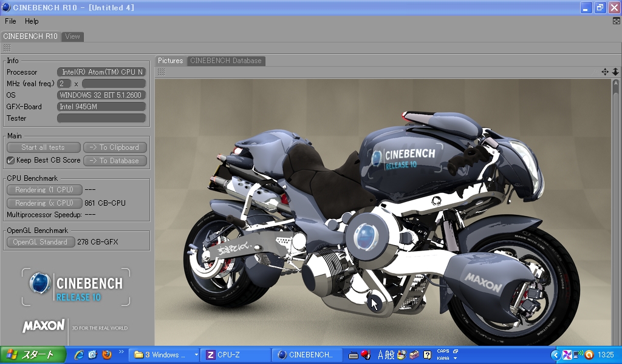Image resolution: width=622 pixels, height=364 pixels.
Task: Expand hidden system tray icons
Action: coord(556,355)
